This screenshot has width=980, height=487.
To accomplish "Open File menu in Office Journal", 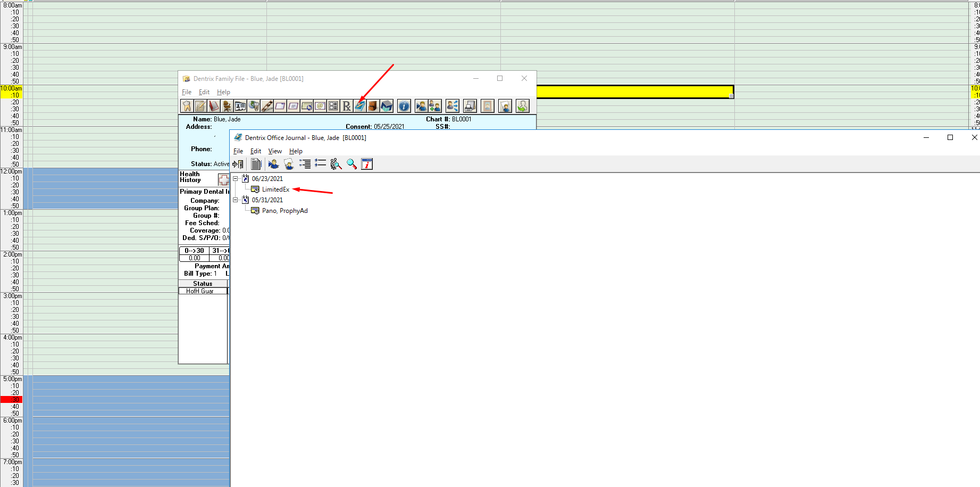I will 238,151.
